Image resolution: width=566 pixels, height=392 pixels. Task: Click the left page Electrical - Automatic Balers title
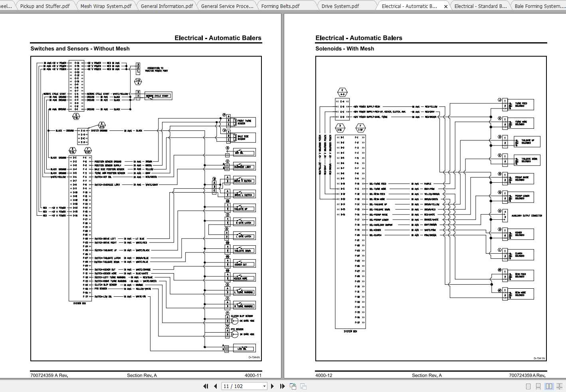pos(218,38)
